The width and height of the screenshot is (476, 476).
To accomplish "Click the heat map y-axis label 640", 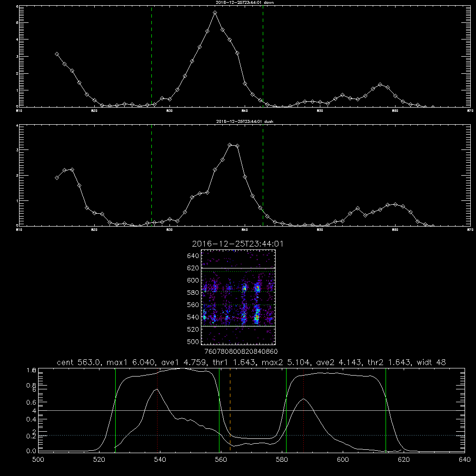I will tap(193, 256).
